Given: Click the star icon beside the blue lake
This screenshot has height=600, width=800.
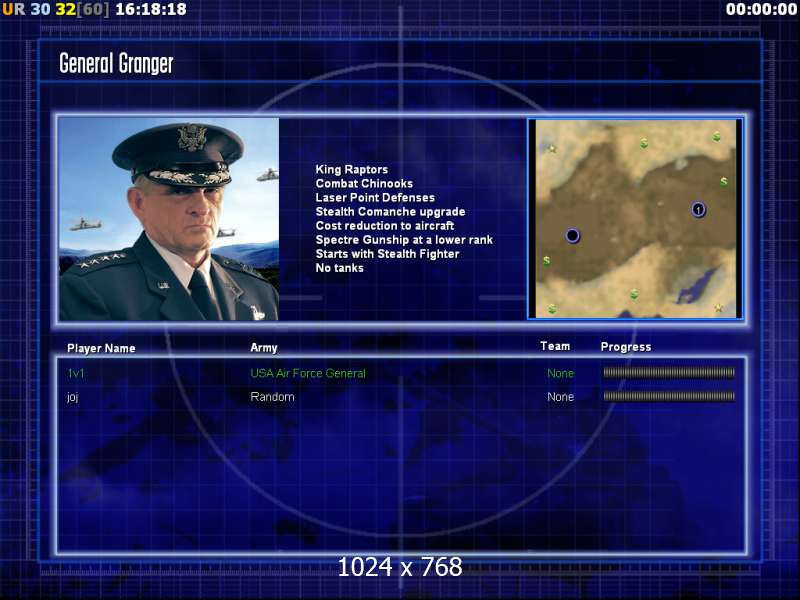Looking at the screenshot, I should click(x=719, y=308).
